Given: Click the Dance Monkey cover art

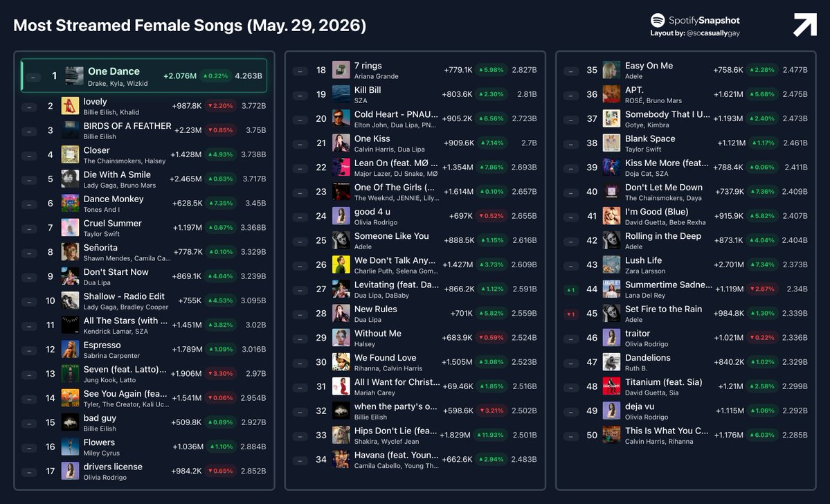Looking at the screenshot, I should point(70,204).
